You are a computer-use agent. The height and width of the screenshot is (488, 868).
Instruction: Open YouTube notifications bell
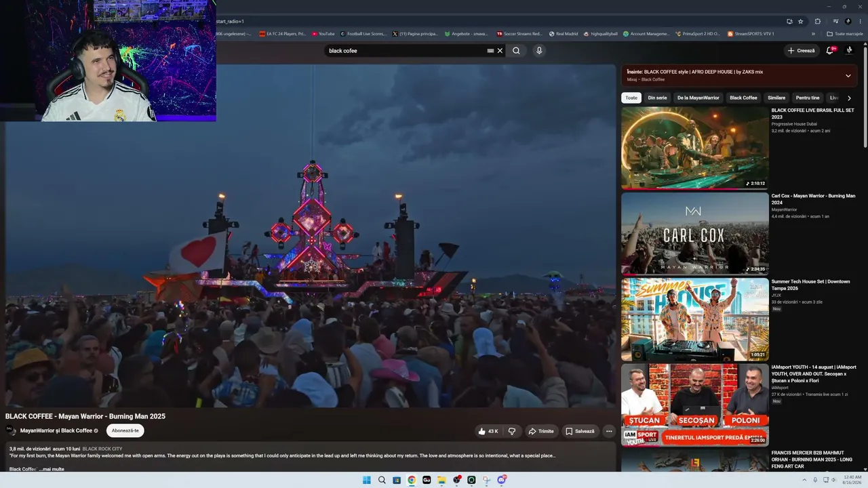830,50
